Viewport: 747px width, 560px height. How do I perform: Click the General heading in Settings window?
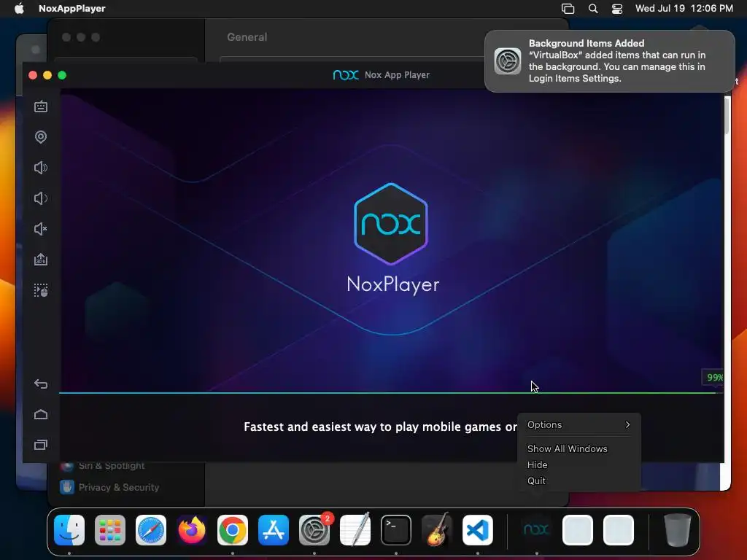[247, 37]
